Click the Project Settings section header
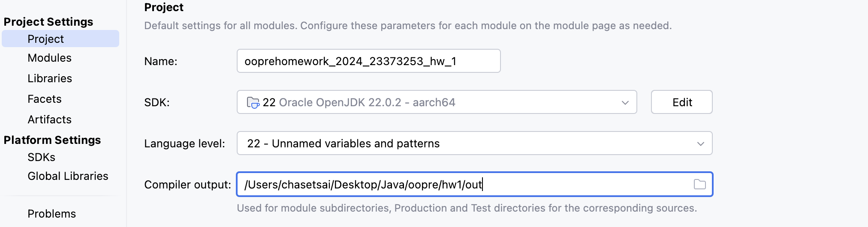 [x=48, y=22]
